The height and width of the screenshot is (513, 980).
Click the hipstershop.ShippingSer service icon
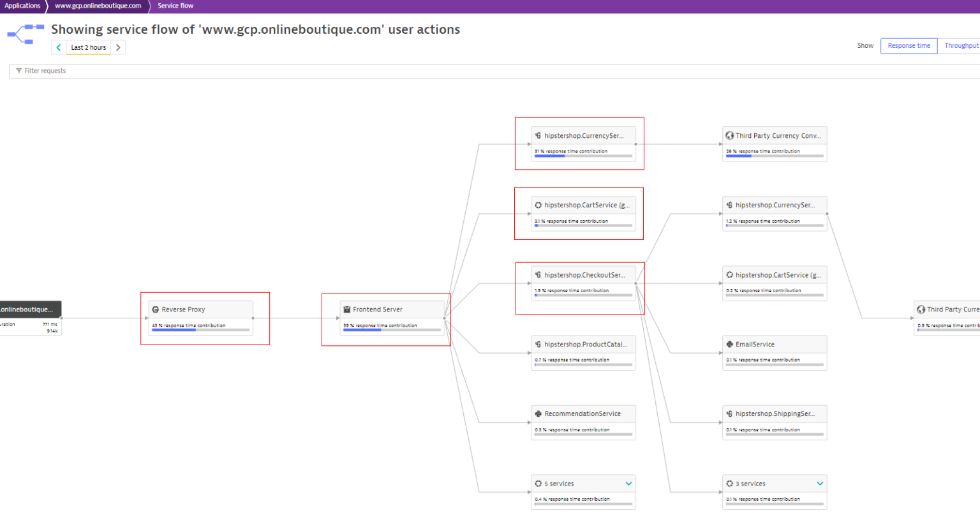pos(729,414)
